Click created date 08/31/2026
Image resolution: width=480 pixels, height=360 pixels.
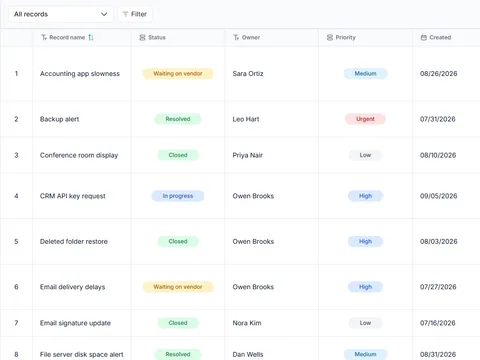[x=438, y=354]
